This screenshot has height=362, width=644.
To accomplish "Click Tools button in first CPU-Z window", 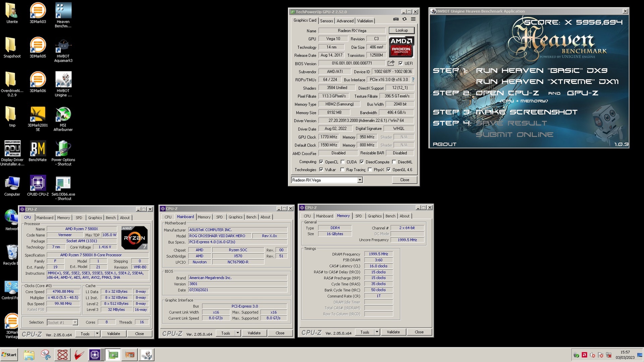I will 85,334.
